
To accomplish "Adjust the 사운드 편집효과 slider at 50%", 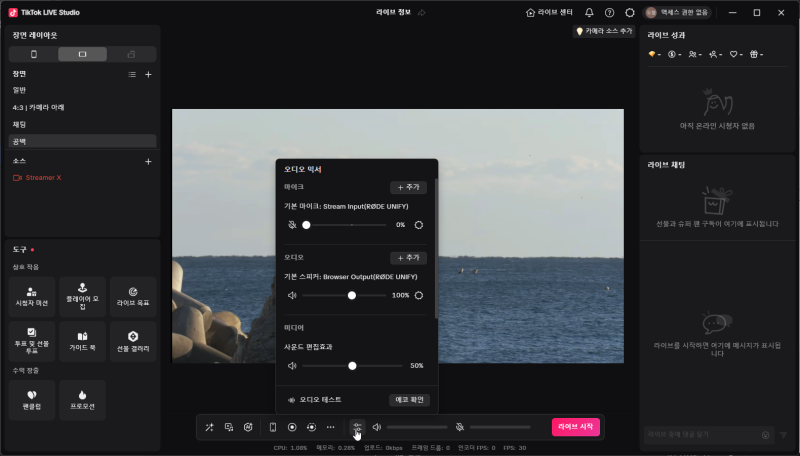I will point(352,366).
